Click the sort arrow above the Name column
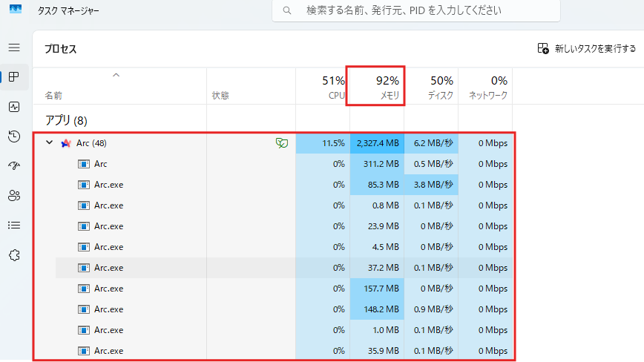This screenshot has height=362, width=644. pyautogui.click(x=116, y=75)
